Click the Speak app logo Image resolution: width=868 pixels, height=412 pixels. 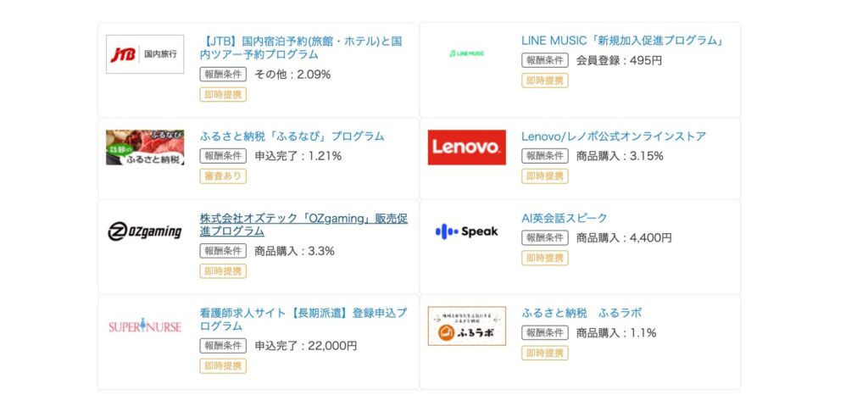click(x=466, y=231)
